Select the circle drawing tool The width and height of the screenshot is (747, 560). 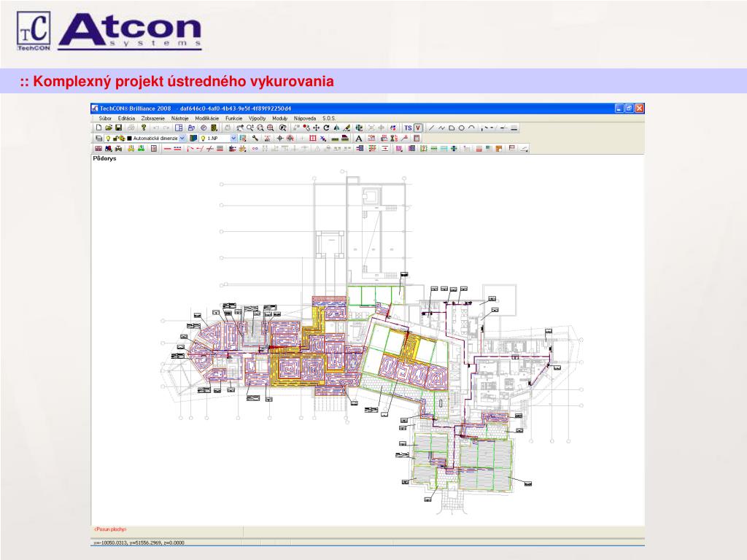pyautogui.click(x=461, y=128)
